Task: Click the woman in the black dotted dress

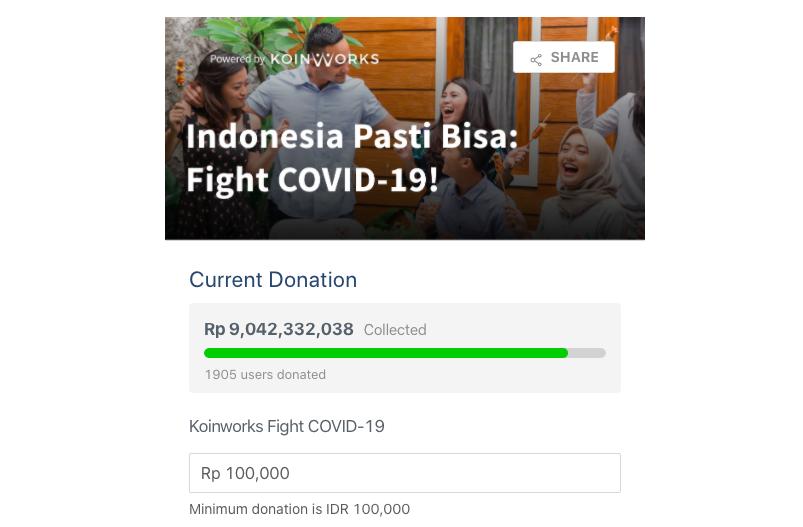Action: [218, 154]
